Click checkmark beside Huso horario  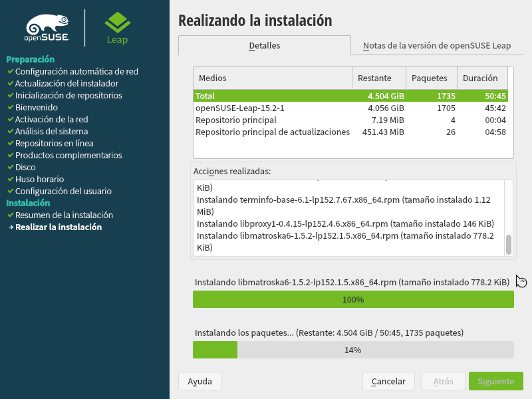click(x=11, y=179)
